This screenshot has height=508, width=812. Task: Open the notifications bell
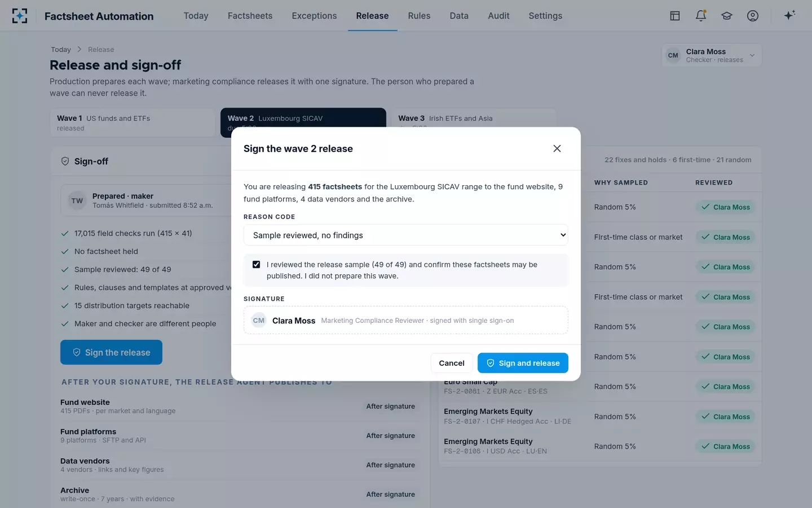tap(701, 16)
